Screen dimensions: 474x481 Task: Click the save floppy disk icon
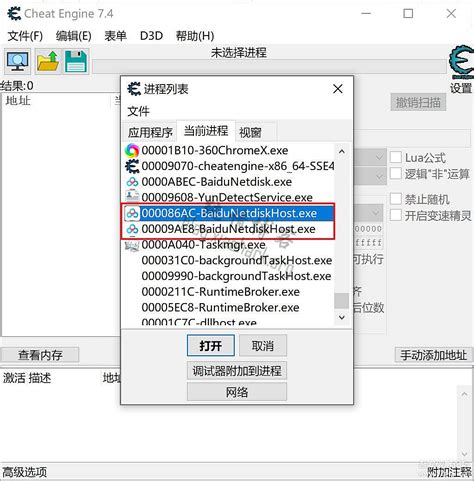76,61
